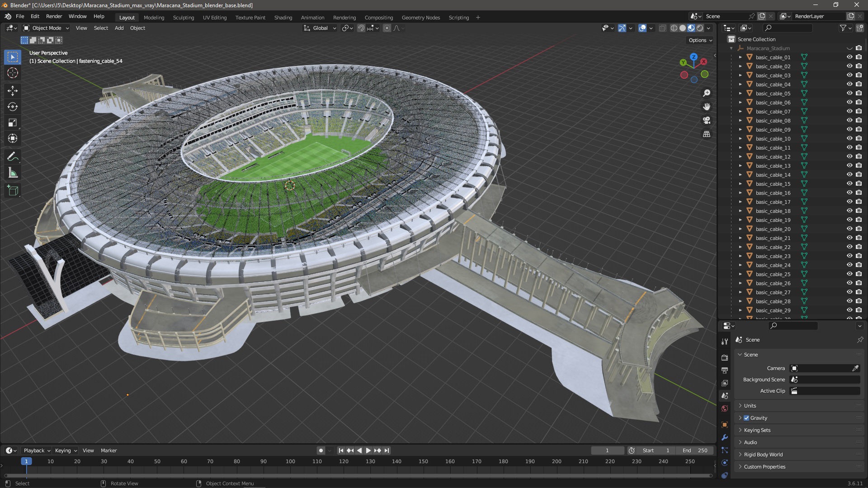Open the View Layer properties tab
The image size is (868, 488).
pyautogui.click(x=725, y=383)
